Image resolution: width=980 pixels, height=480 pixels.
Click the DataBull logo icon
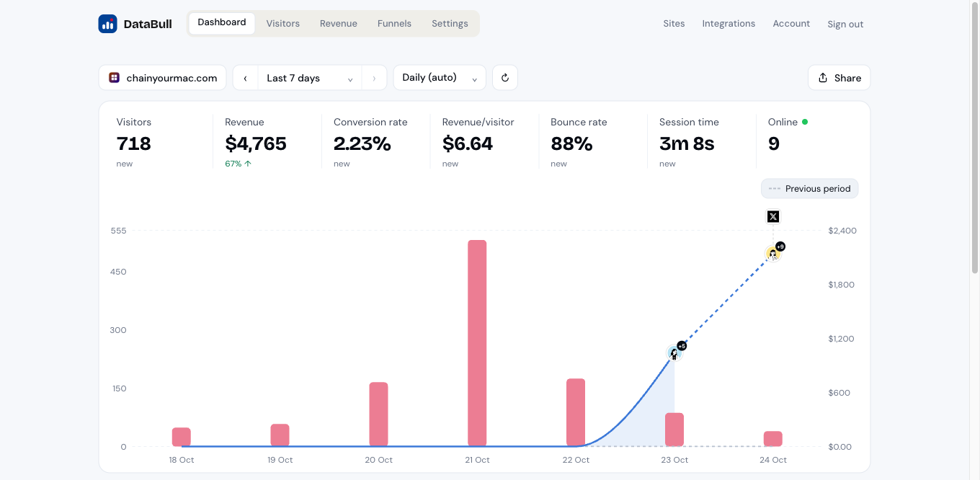107,24
